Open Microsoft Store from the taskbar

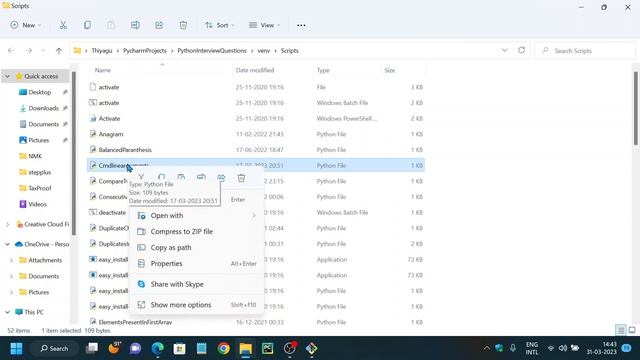tap(180, 348)
